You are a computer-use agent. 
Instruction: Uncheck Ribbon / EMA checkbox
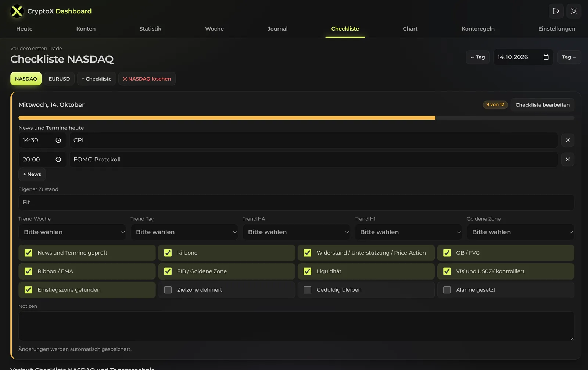point(28,271)
